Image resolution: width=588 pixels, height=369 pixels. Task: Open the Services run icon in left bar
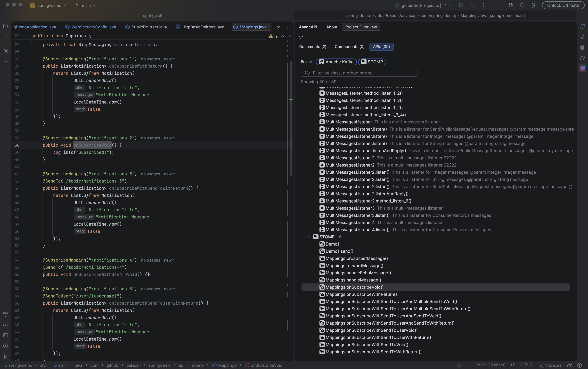[5, 325]
